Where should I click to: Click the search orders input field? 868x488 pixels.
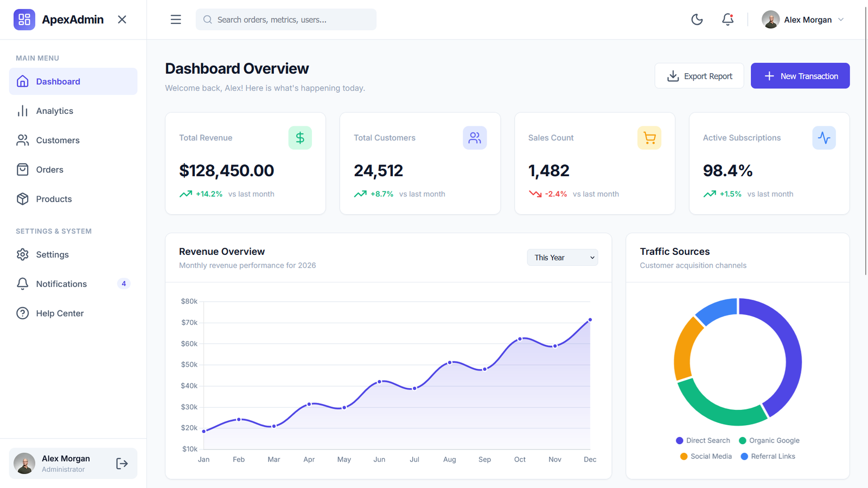286,20
